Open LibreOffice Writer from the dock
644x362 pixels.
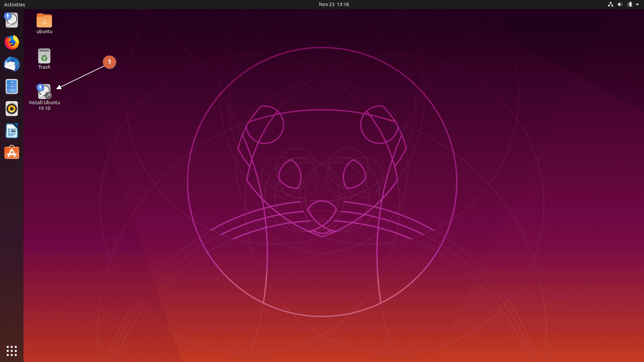click(11, 131)
